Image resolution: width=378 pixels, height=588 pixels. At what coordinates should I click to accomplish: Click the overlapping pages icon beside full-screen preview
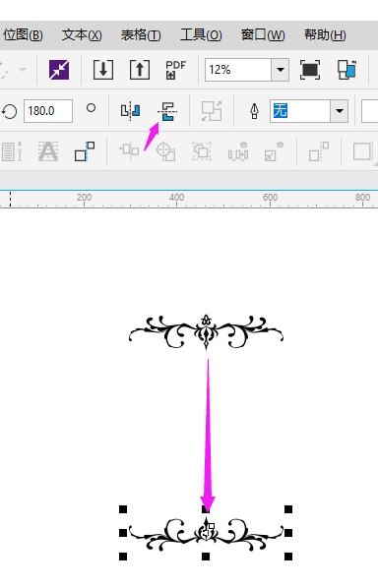pos(346,70)
